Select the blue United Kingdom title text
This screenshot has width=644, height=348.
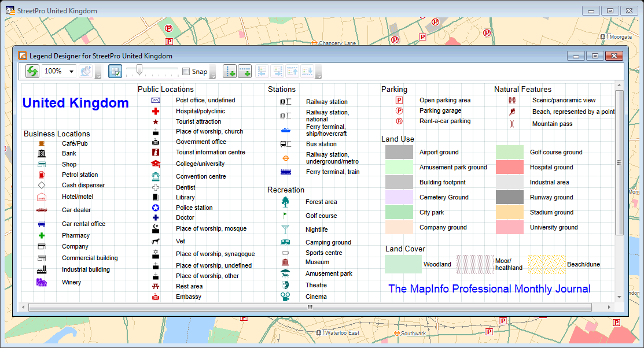(76, 103)
